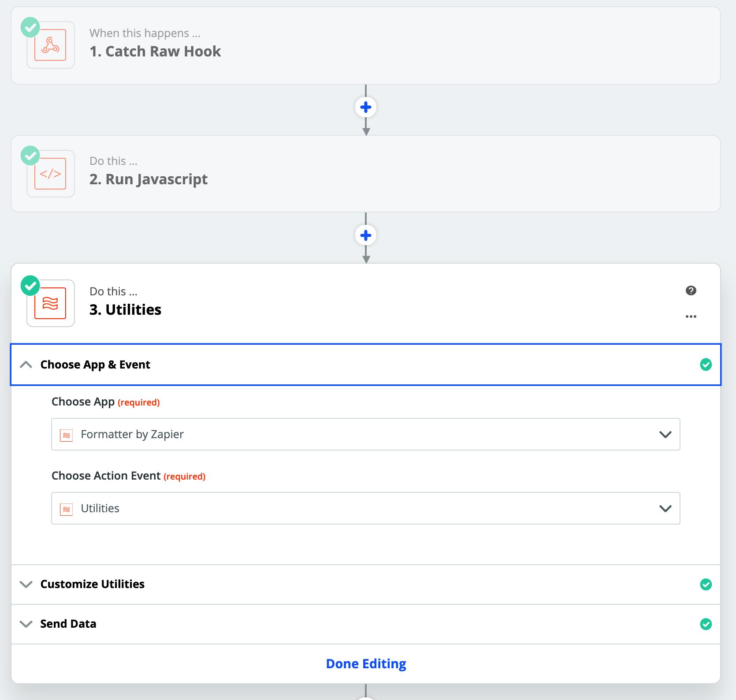Expand the Send Data section
The width and height of the screenshot is (736, 700).
coord(26,624)
